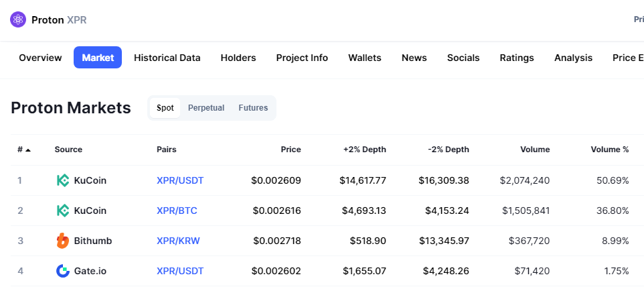The image size is (644, 289).
Task: Sort by the # column arrow
Action: 28,150
